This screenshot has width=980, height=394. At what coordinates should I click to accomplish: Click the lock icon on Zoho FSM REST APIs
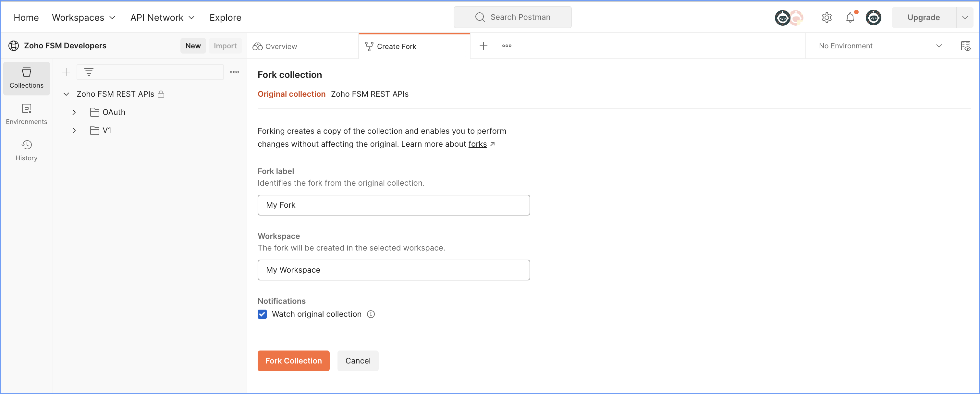point(161,94)
